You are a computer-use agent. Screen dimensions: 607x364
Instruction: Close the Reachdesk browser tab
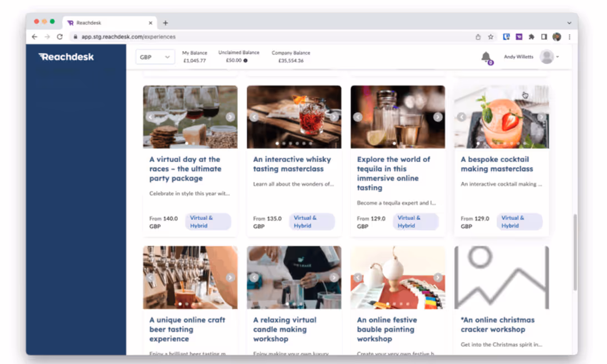(150, 23)
